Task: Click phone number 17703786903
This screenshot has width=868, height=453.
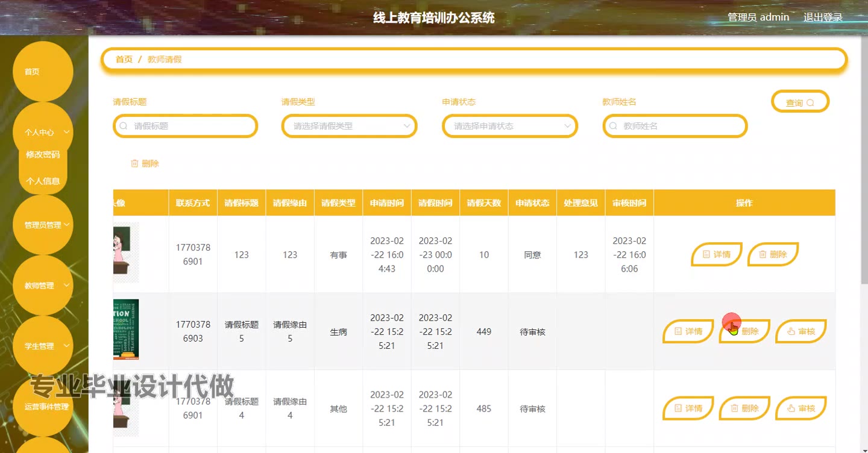Action: point(193,331)
